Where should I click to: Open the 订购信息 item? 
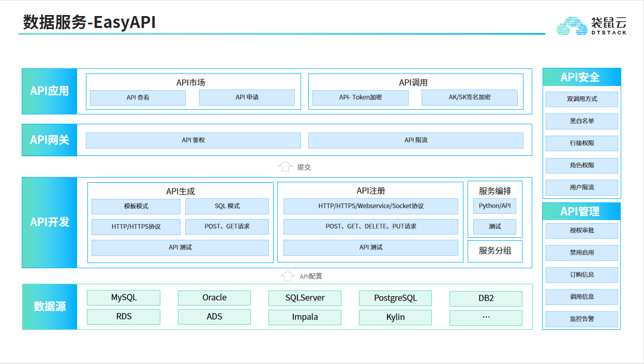coord(582,275)
